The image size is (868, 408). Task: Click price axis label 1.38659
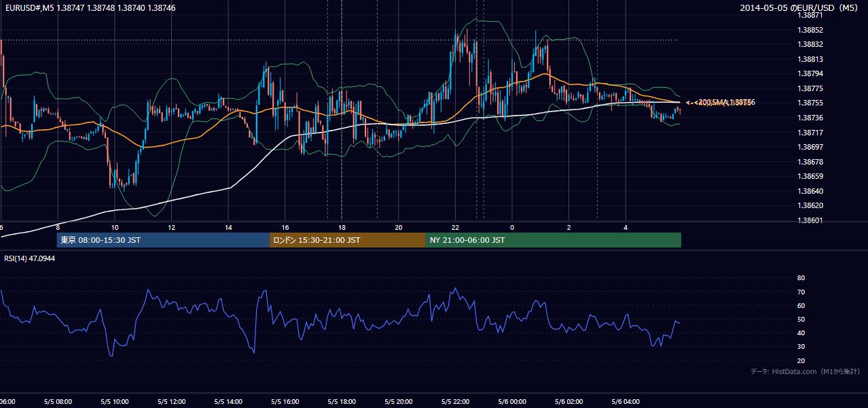(810, 176)
